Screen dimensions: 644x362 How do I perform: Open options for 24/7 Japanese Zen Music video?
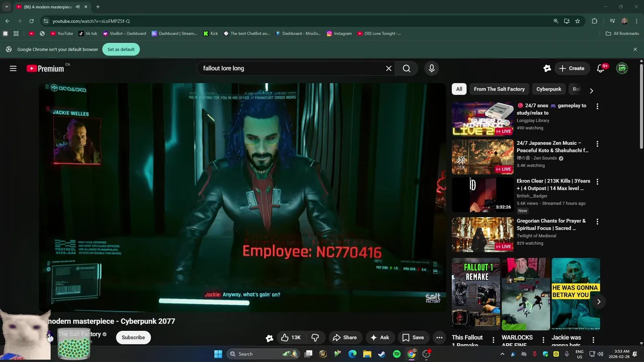597,144
